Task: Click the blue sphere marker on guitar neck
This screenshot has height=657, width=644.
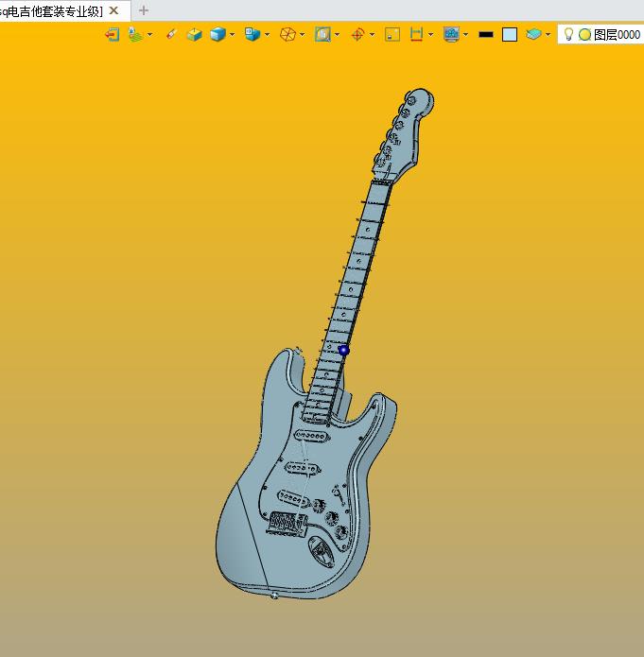Action: tap(343, 350)
